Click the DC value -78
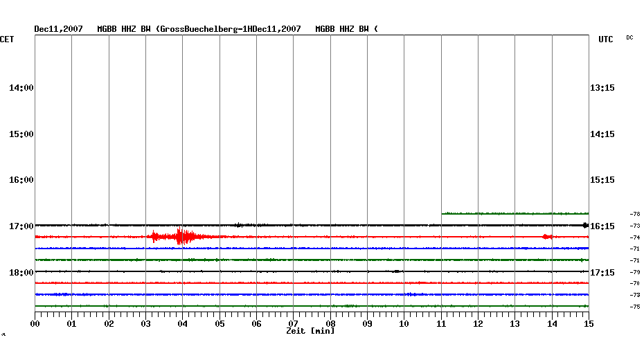 tap(635, 214)
